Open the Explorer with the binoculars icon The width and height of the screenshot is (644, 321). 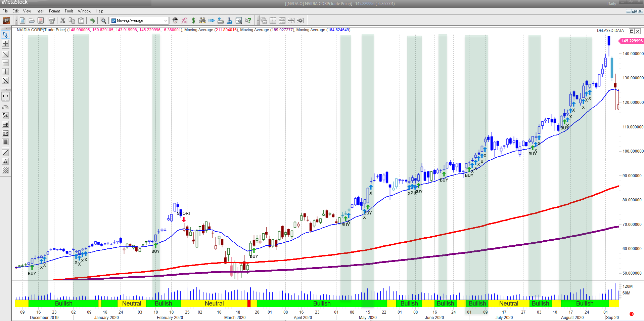tap(202, 21)
